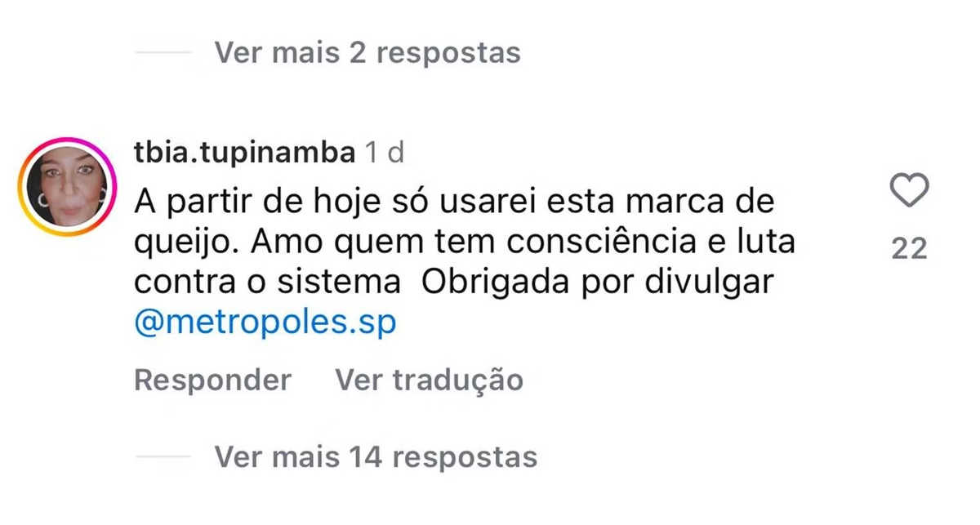Screen dimensions: 980x525
Task: View the 22 likes count
Action: (909, 249)
